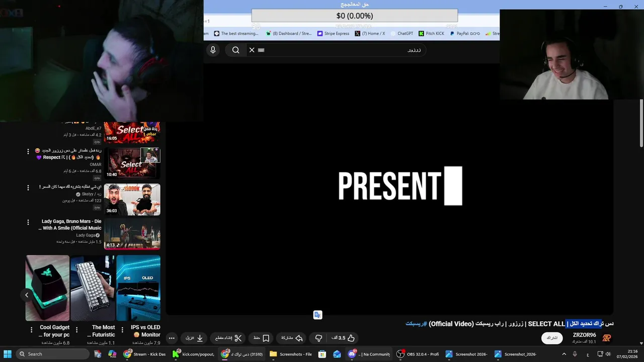Open the '(7) Home / X' bookmark

pyautogui.click(x=370, y=34)
